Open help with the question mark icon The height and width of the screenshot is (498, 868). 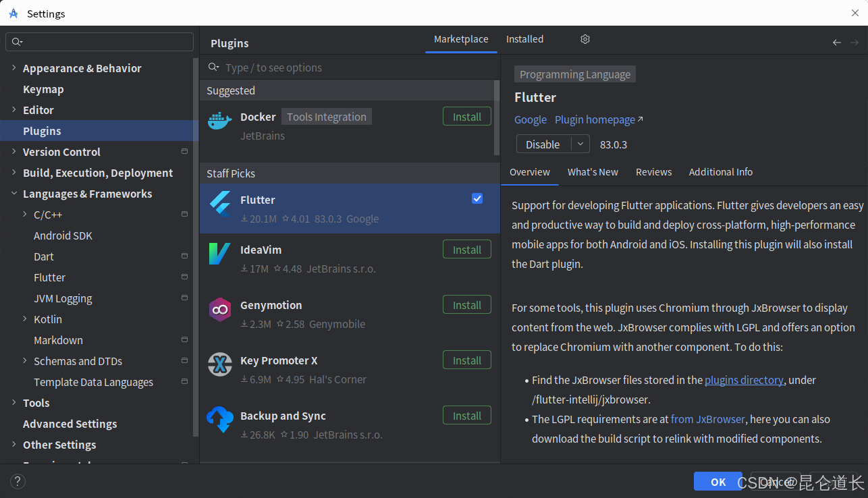pyautogui.click(x=18, y=481)
